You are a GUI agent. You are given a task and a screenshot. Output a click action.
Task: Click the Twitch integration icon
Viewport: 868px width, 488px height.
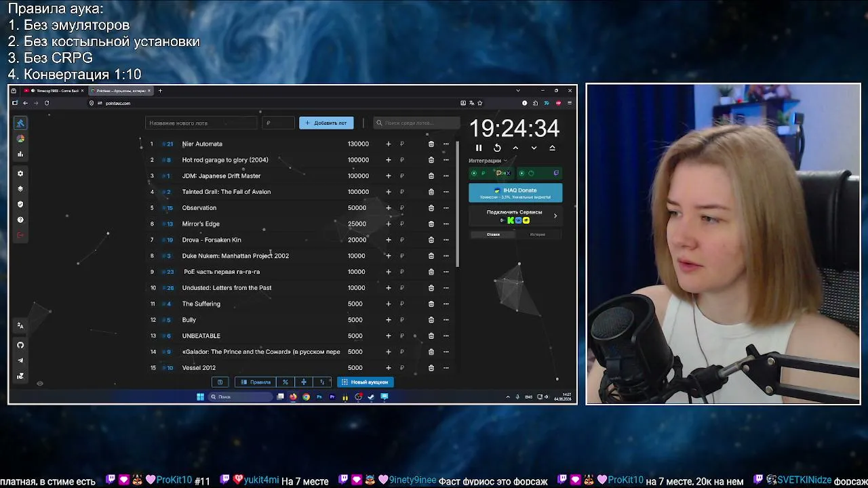coord(556,174)
